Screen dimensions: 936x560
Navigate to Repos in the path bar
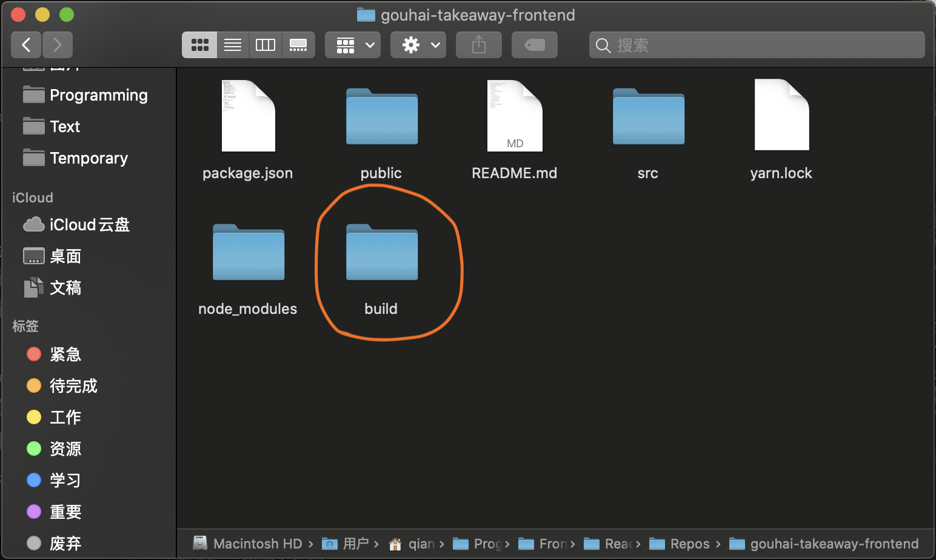coord(690,543)
